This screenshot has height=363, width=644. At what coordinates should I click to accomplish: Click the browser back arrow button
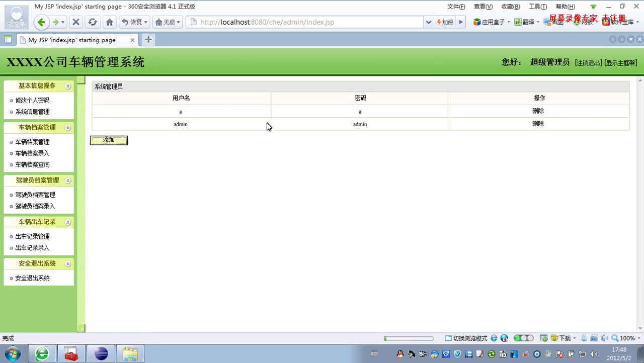pyautogui.click(x=41, y=22)
